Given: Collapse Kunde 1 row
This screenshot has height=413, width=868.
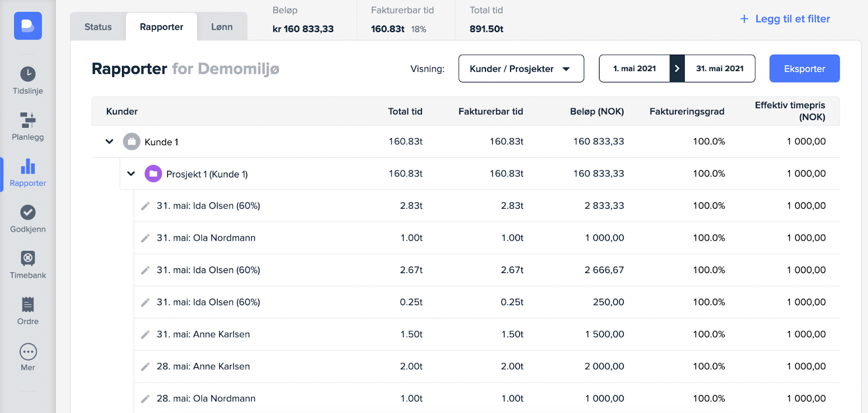Looking at the screenshot, I should 110,141.
